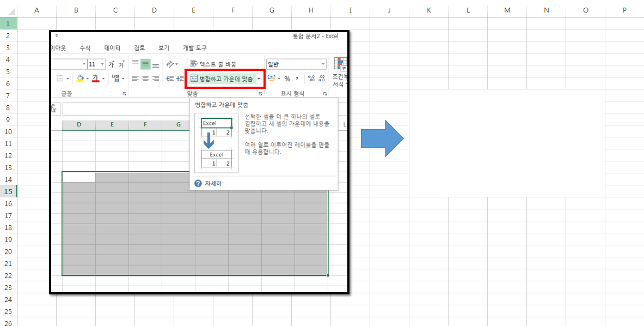644x326 pixels.
Task: Center text horizontally in embedded ribbon
Action: pyautogui.click(x=145, y=79)
